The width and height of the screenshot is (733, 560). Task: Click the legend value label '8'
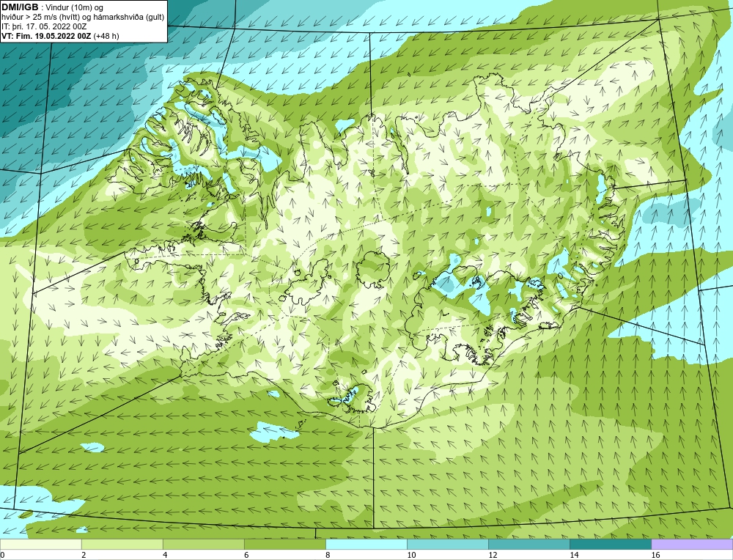pos(328,555)
